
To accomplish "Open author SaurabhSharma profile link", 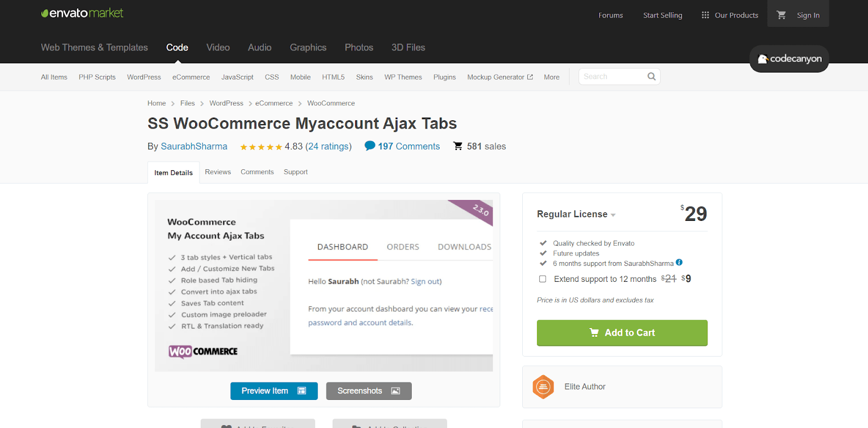I will [194, 146].
